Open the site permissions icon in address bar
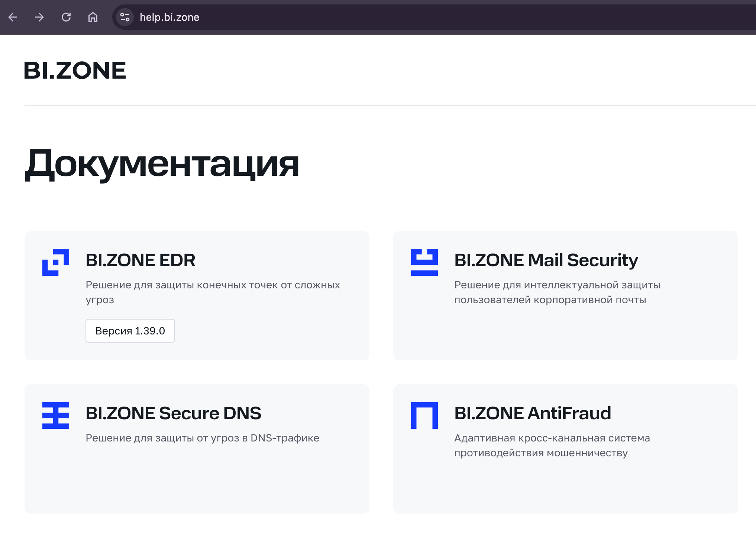 coord(125,17)
